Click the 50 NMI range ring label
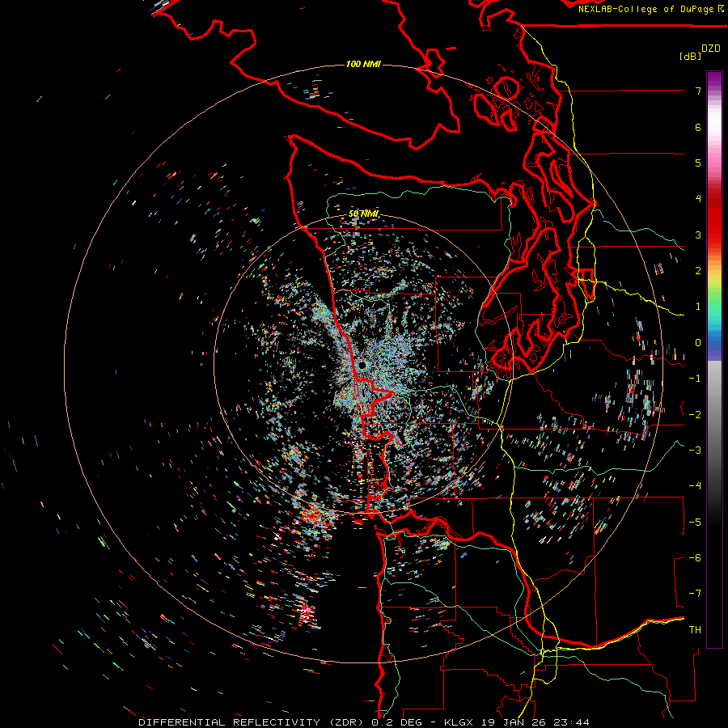This screenshot has height=728, width=728. click(363, 214)
